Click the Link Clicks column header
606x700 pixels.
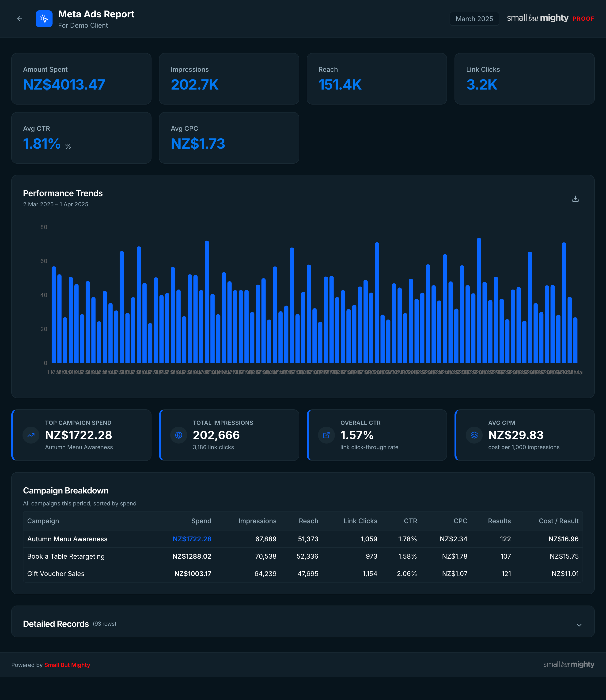[360, 521]
